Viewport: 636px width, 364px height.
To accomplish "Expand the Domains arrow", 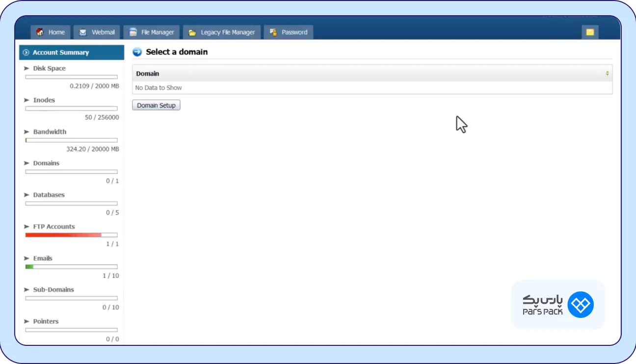I will pyautogui.click(x=26, y=163).
